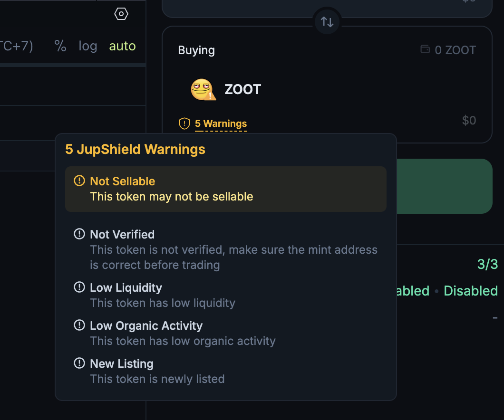Click the ZOOT token emoji icon
Image resolution: width=504 pixels, height=420 pixels.
[203, 89]
